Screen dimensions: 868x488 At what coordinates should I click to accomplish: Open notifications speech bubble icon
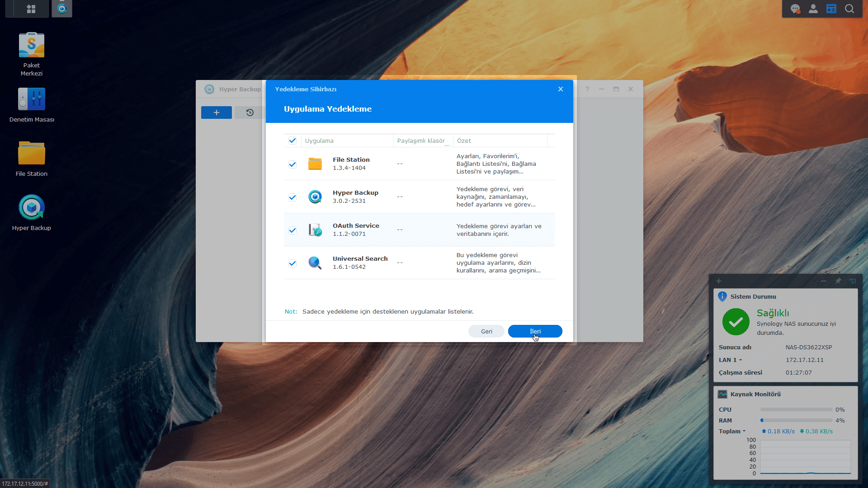click(795, 9)
